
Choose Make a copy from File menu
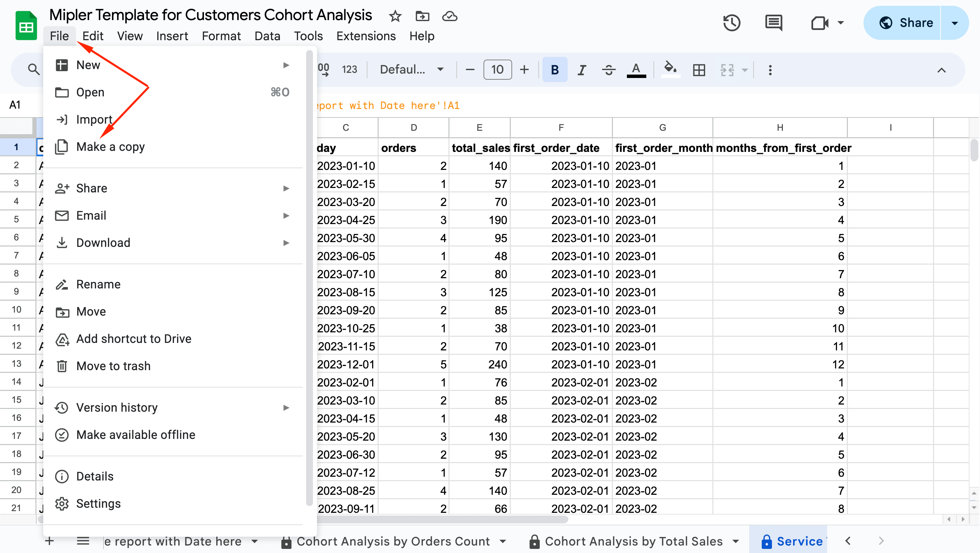tap(110, 147)
